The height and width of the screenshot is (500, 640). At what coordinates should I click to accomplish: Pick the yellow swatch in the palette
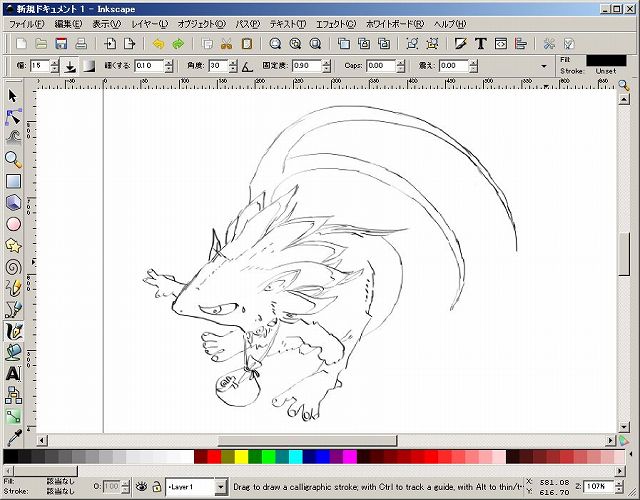coord(241,457)
